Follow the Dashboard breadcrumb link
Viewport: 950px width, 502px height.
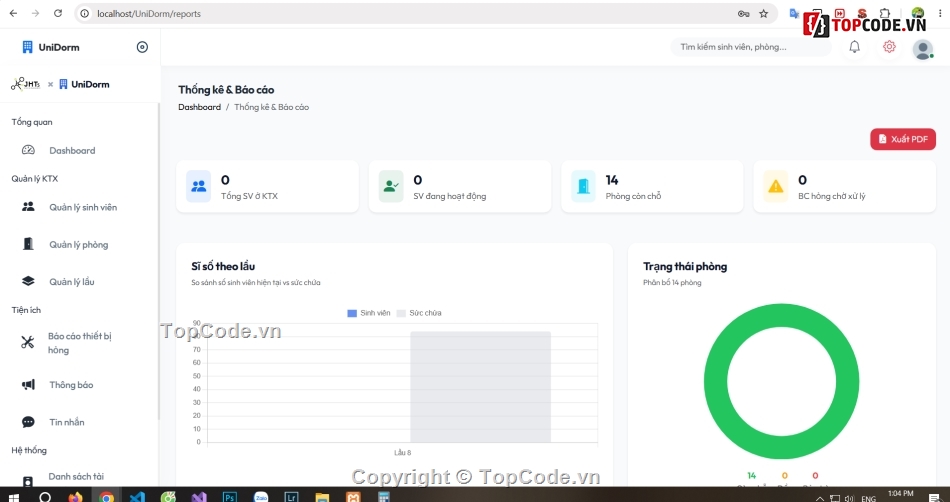pos(199,107)
